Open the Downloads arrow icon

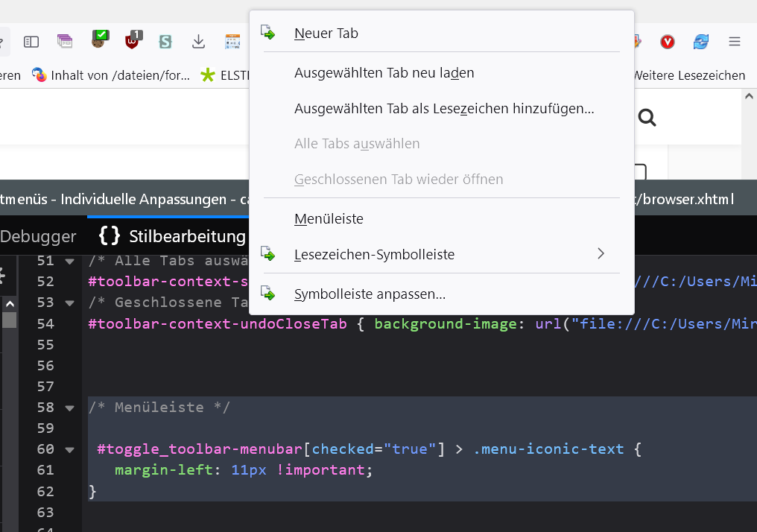pos(198,42)
